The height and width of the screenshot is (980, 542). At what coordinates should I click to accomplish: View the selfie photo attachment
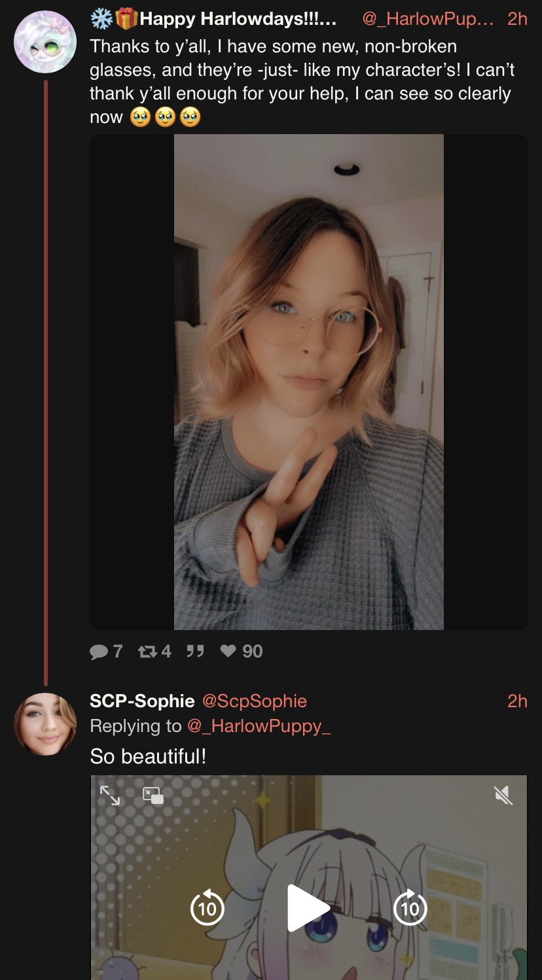[309, 382]
